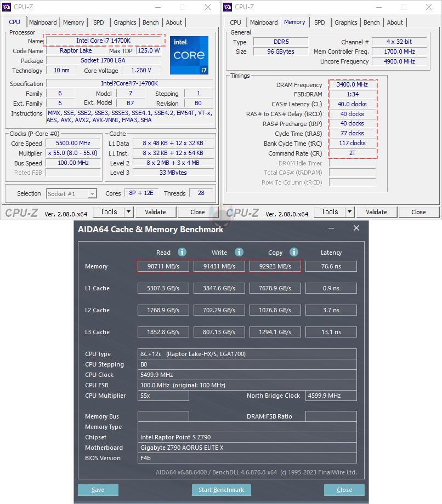Click the L1 Cache read value 5307.3 GB/s
Screen dimensions: 442x504
[163, 288]
